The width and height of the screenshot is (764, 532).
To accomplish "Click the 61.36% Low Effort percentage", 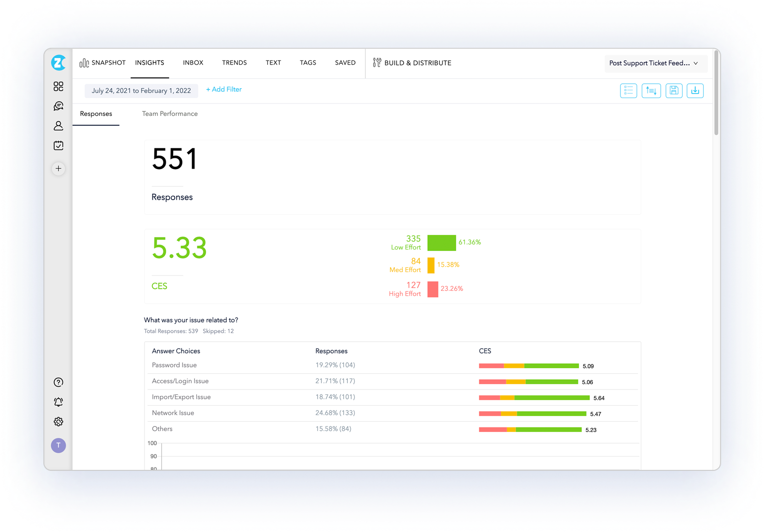I will (470, 242).
